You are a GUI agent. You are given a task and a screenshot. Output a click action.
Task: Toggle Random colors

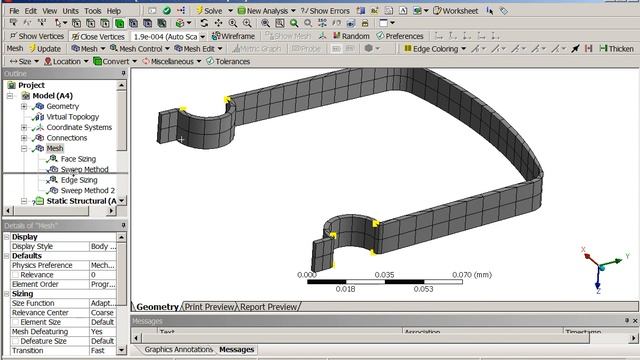[351, 36]
